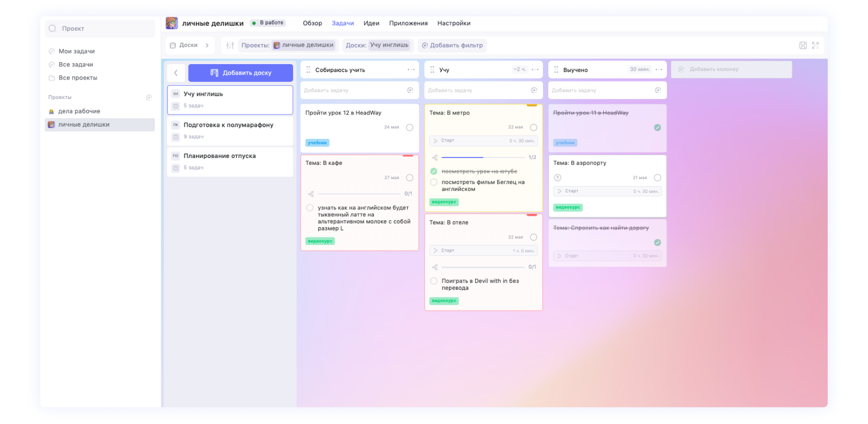Switch to the Обзор tab
Viewport: 868px width, 424px height.
(x=312, y=23)
